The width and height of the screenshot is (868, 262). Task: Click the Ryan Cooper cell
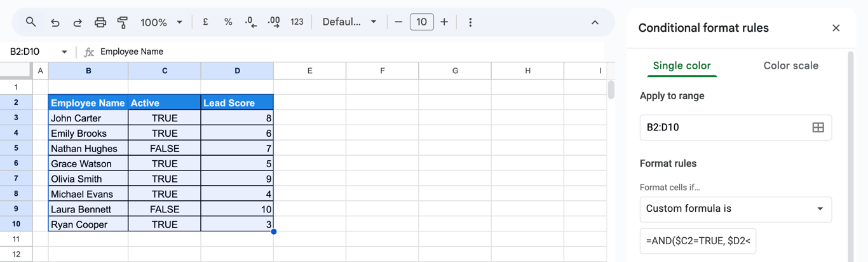88,224
